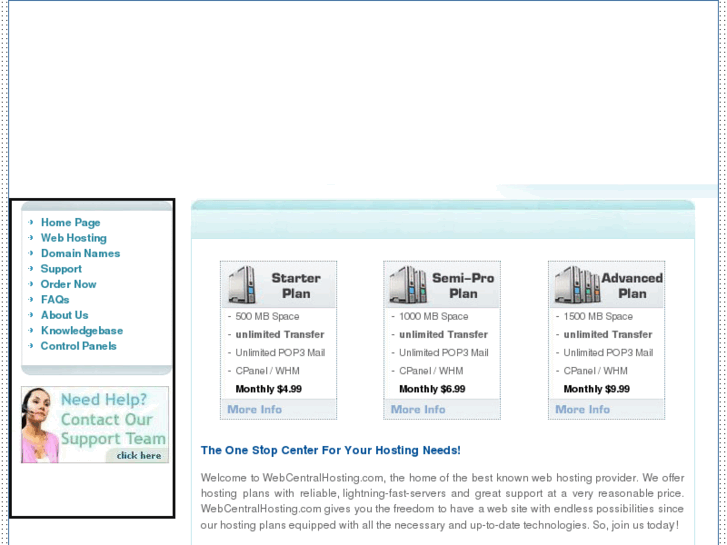
Task: Select Support in the sidebar menu
Action: 61,269
